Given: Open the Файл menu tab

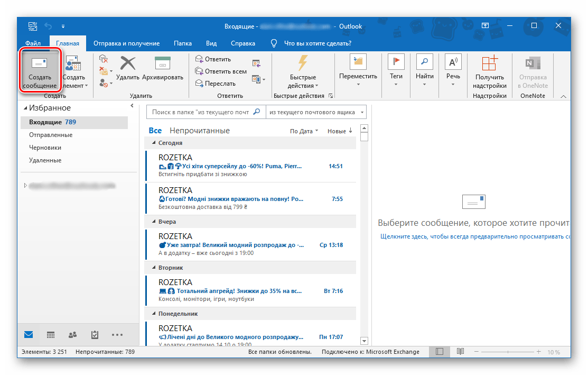Looking at the screenshot, I should [x=33, y=43].
